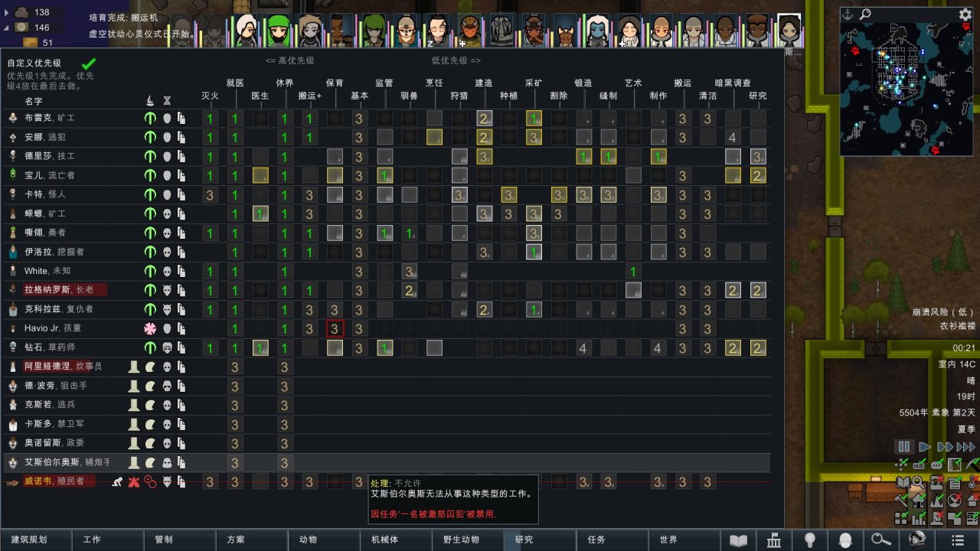Sort by the ideoligion column header icon

click(151, 100)
